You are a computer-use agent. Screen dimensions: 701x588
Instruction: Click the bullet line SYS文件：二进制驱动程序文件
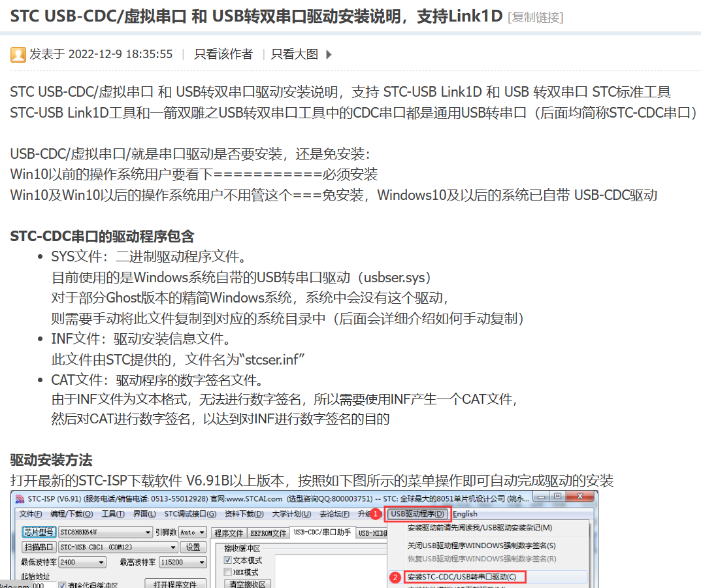pos(149,257)
